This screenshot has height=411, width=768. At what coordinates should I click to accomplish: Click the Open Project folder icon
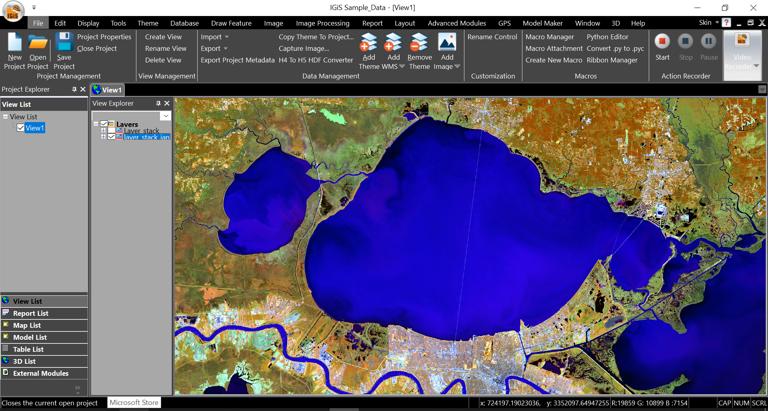pos(38,42)
